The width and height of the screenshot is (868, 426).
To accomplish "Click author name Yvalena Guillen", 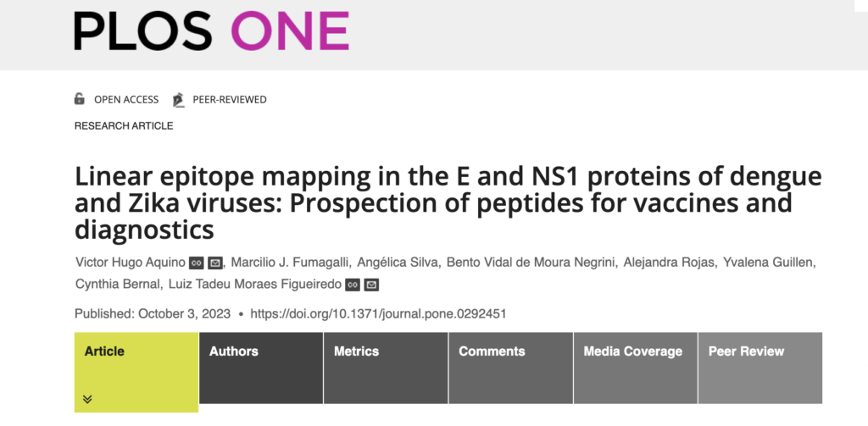I will point(766,263).
